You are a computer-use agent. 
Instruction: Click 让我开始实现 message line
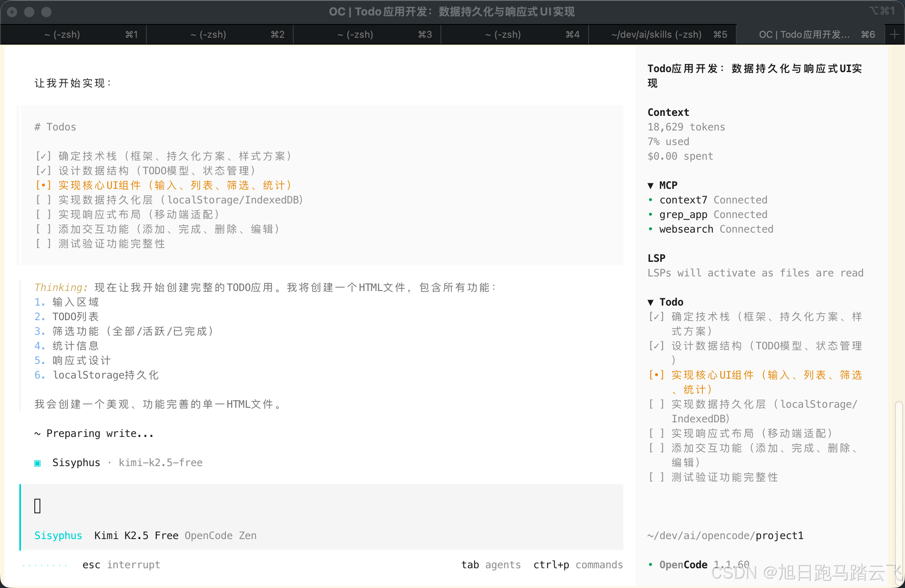(x=73, y=83)
